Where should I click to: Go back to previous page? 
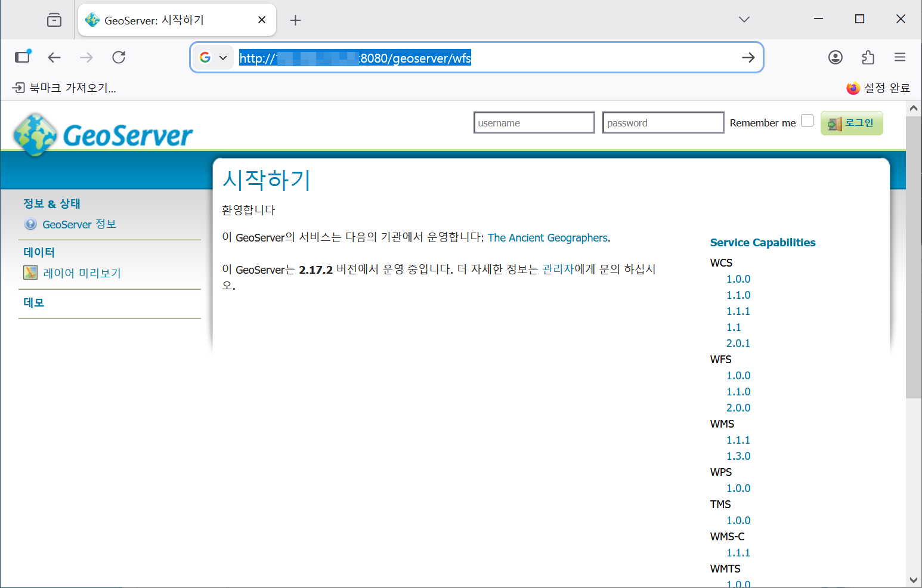(54, 57)
